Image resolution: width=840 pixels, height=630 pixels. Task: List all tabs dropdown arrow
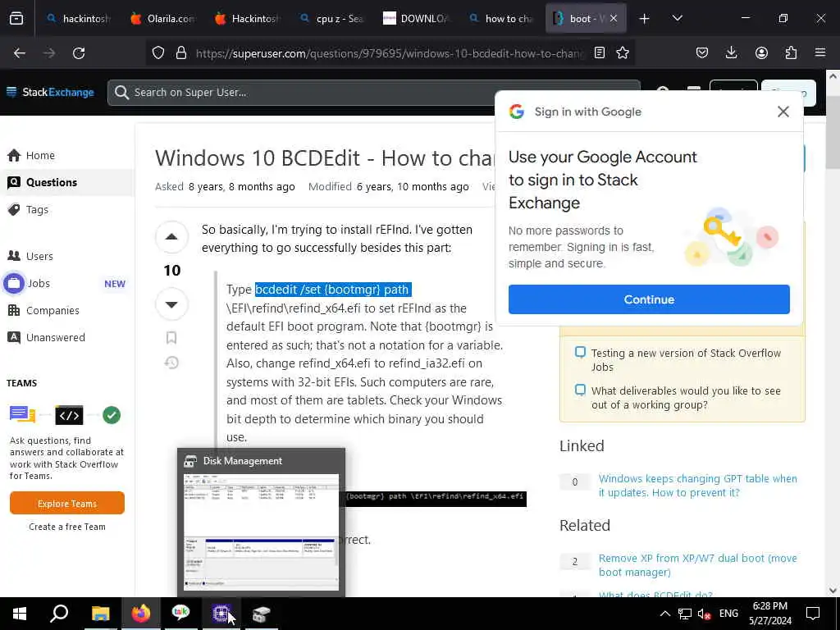coord(677,18)
